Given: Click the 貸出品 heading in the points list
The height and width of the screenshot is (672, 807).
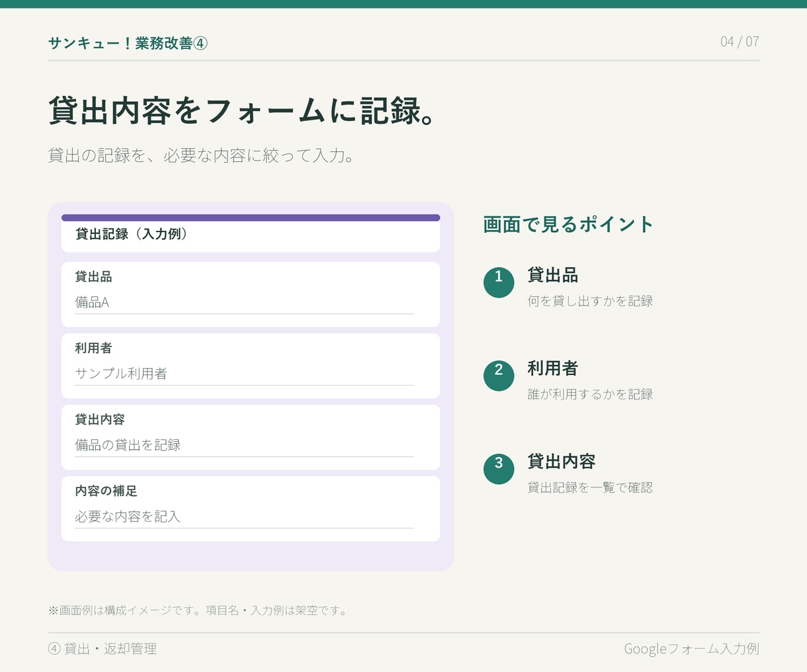Looking at the screenshot, I should click(553, 274).
